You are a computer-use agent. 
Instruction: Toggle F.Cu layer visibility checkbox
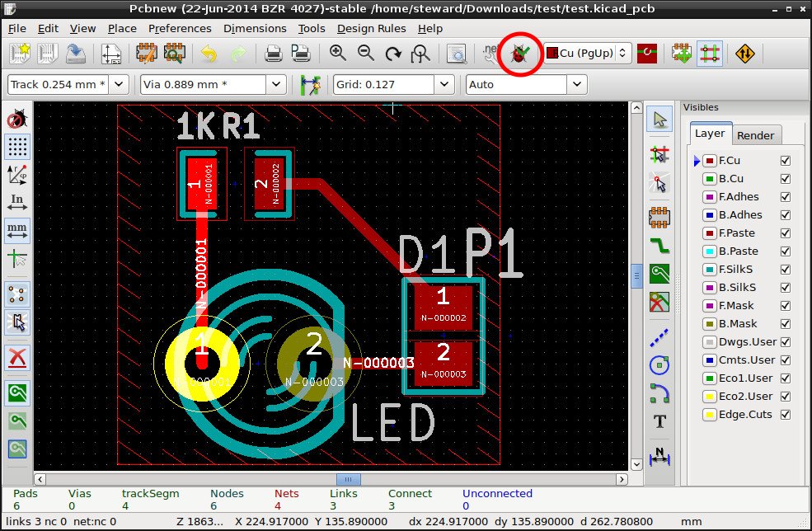pyautogui.click(x=785, y=161)
